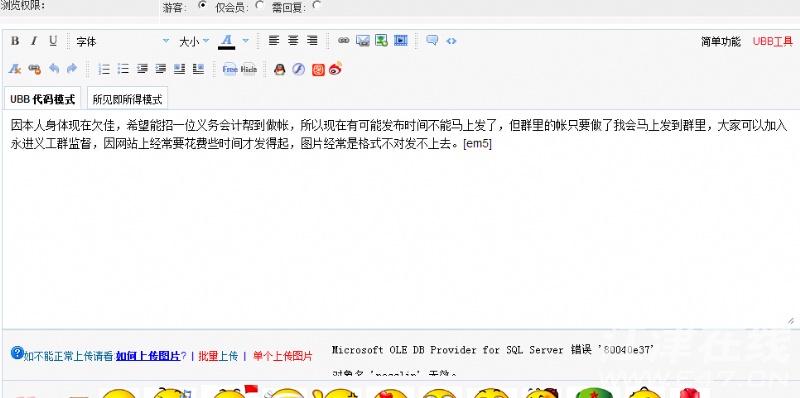Screen dimensions: 800x398
Task: Decrease paragraph indent
Action: (142, 69)
